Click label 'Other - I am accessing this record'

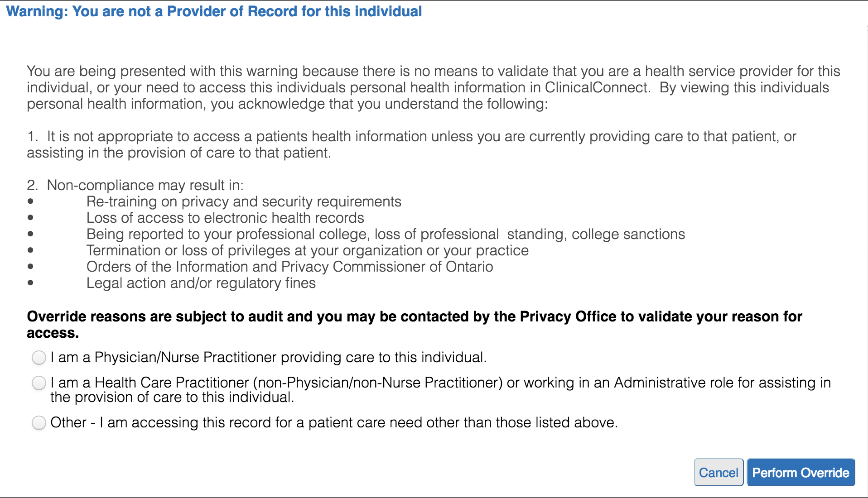click(x=334, y=423)
